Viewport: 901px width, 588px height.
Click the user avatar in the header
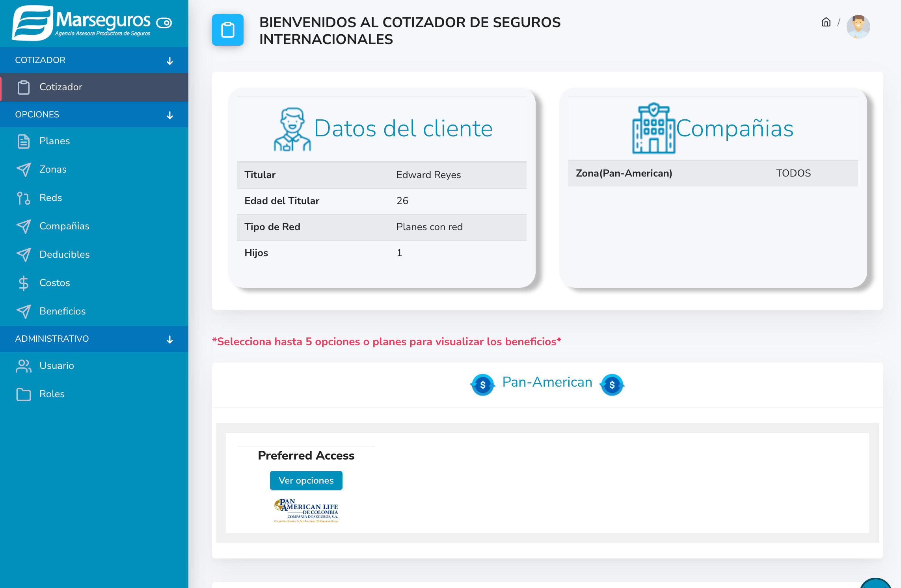pyautogui.click(x=858, y=26)
